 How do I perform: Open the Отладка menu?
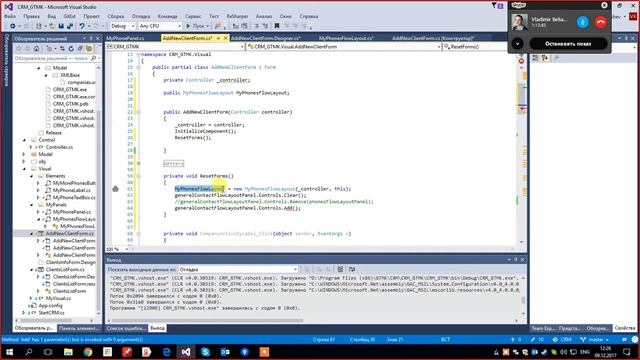click(141, 16)
